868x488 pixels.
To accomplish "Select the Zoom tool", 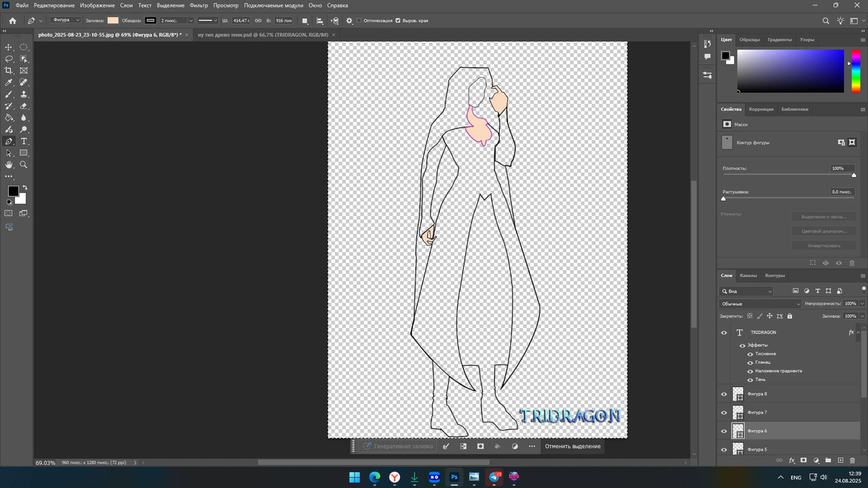I will (24, 165).
